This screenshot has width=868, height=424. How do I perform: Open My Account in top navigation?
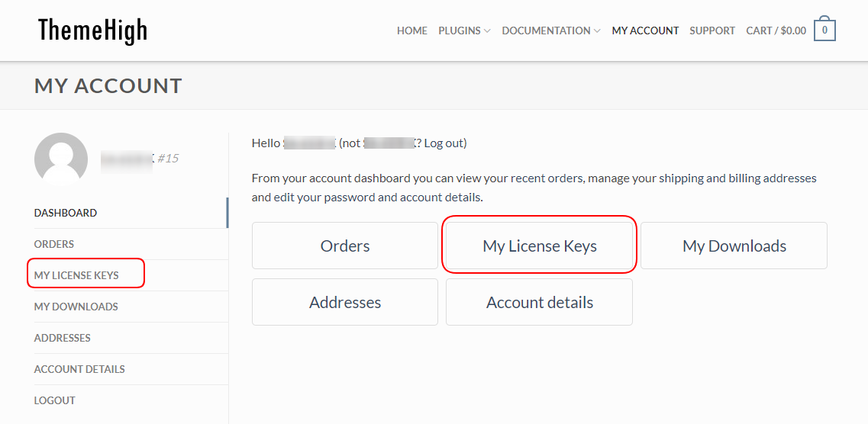[645, 31]
